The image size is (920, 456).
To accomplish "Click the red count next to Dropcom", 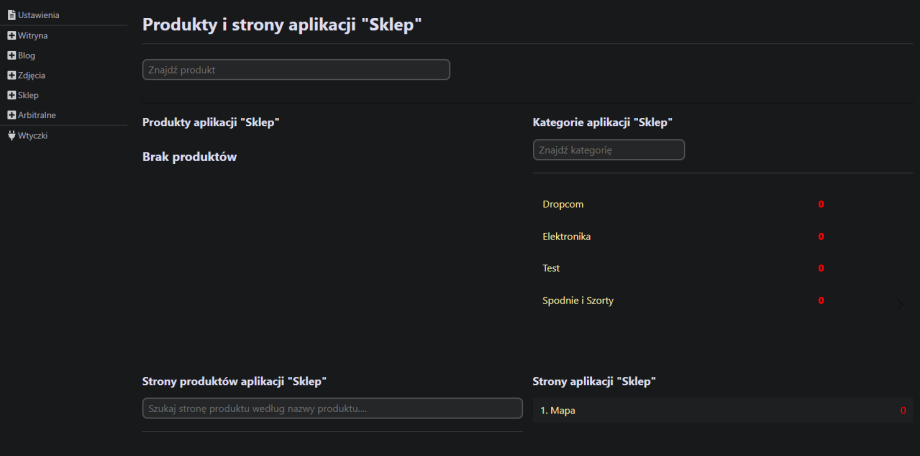I will [821, 204].
